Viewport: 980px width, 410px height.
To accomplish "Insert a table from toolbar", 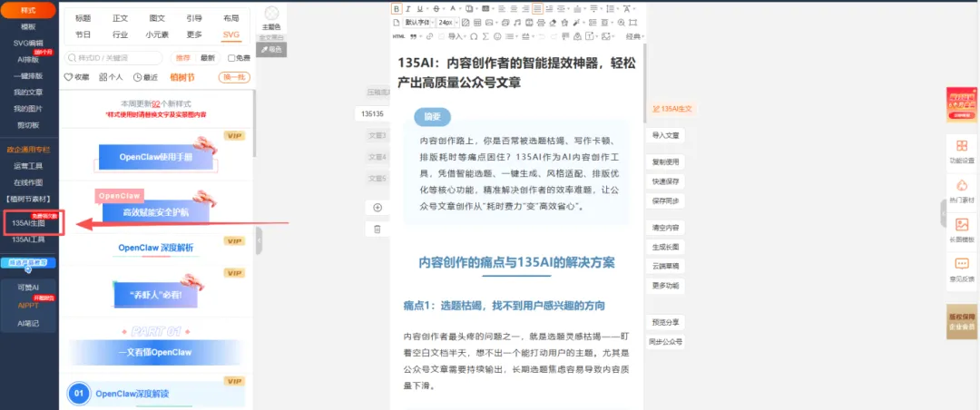I will point(477,23).
